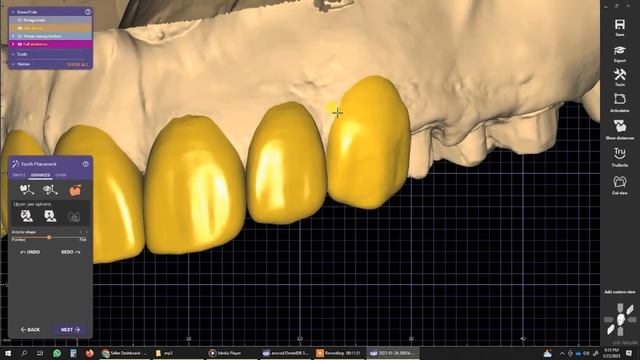Screen dimensions: 640x360
Task: Select the view-direction axis move tool
Action: click(51, 189)
